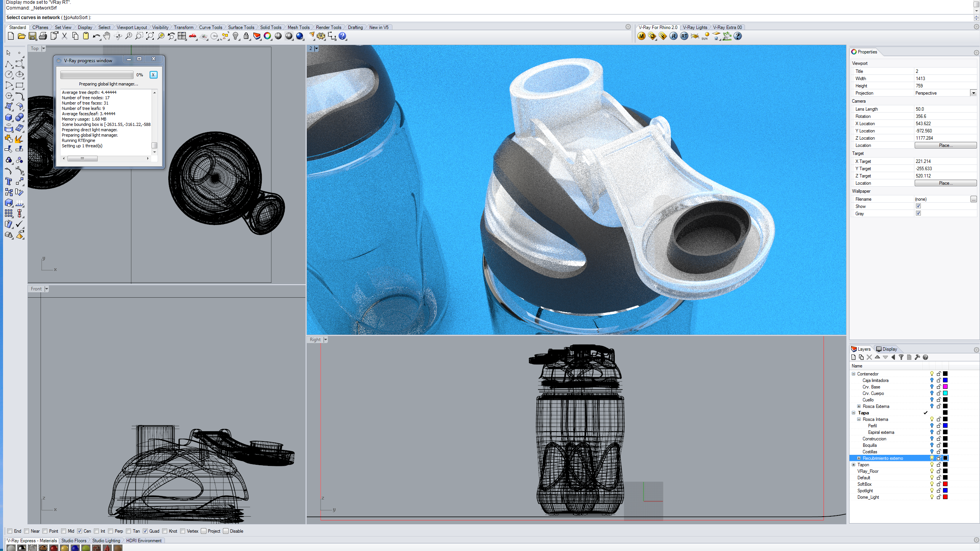This screenshot has height=551, width=980.
Task: Open the V-Ray Material Editor (M icon)
Action: click(x=642, y=36)
